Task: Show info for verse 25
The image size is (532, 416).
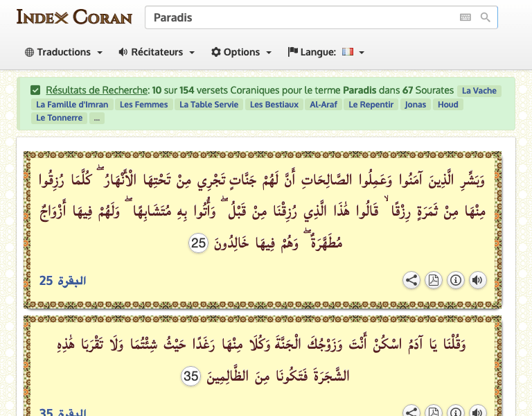Action: pos(456,280)
